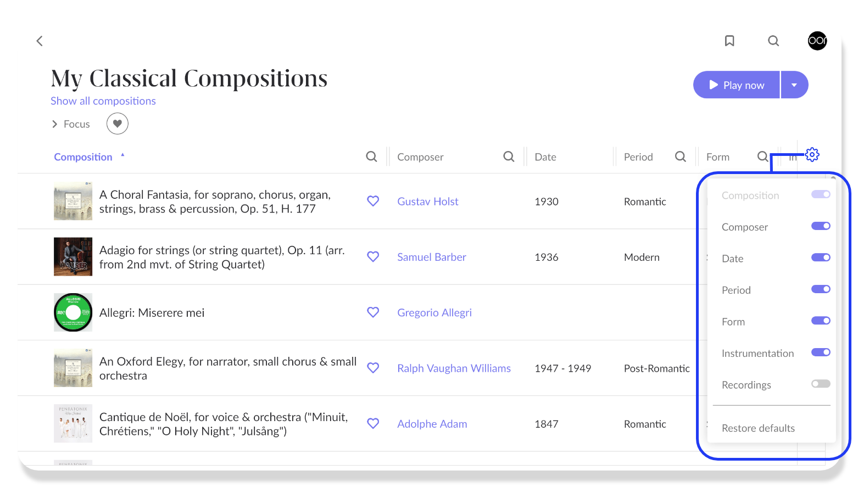Select Restore defaults in column menu
The image size is (858, 504).
pyautogui.click(x=758, y=428)
